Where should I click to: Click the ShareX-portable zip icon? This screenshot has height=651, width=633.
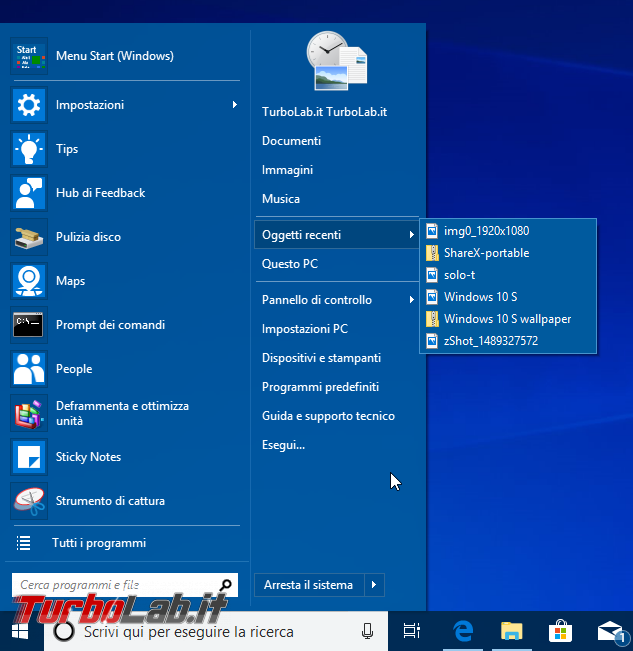coord(432,253)
